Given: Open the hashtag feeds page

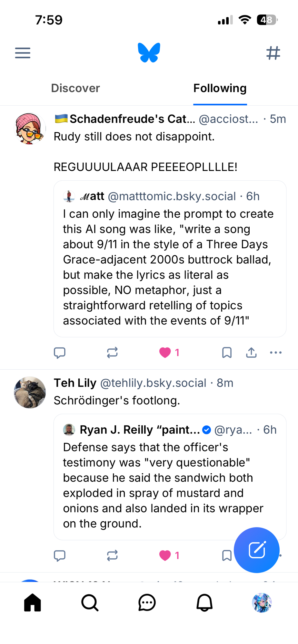Looking at the screenshot, I should click(x=273, y=53).
